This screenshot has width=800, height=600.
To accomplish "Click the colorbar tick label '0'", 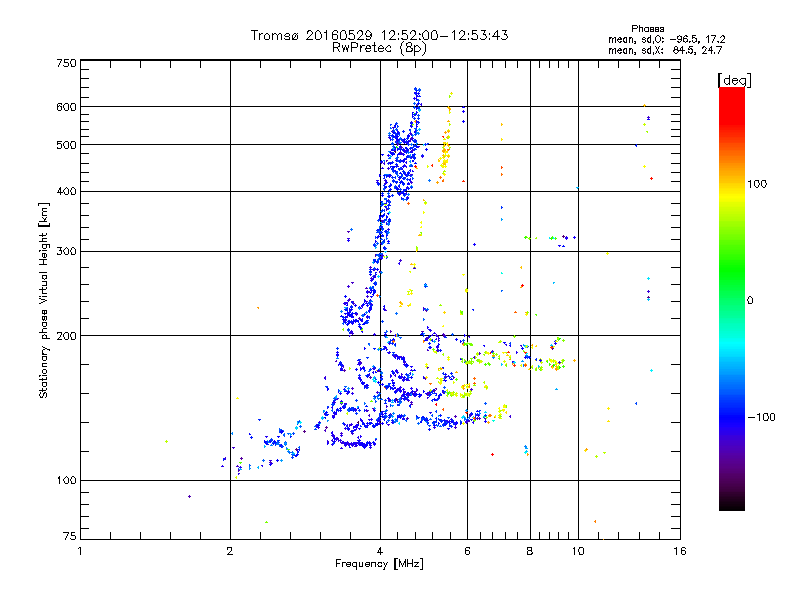I will click(x=749, y=300).
